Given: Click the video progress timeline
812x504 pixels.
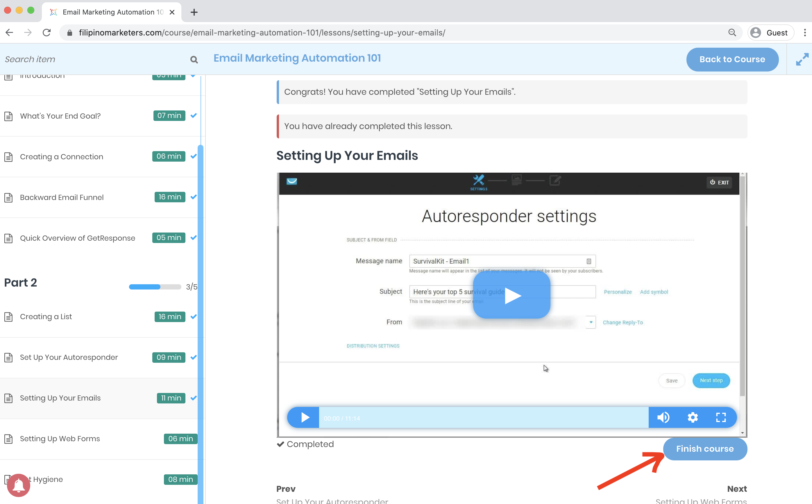Looking at the screenshot, I should pyautogui.click(x=484, y=417).
